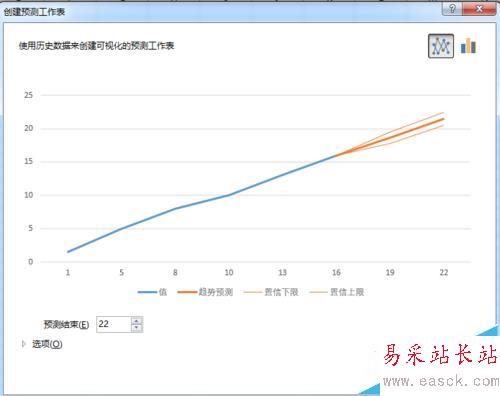Close the 创建预测工作表 dialog
500x396 pixels.
click(479, 9)
